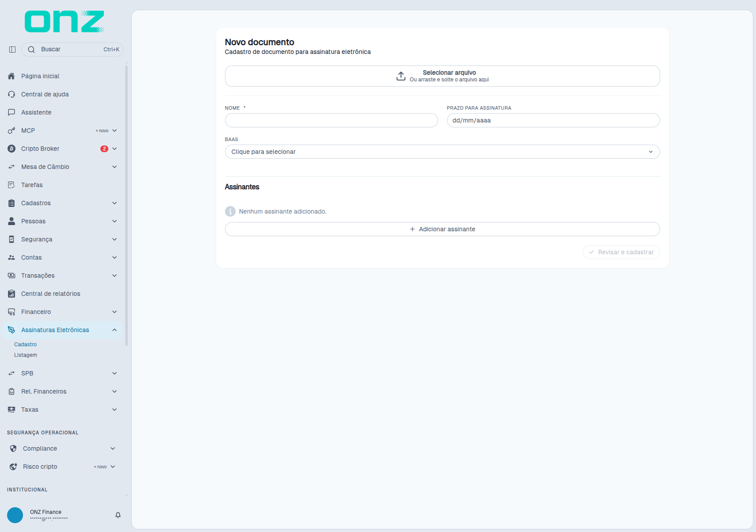Viewport: 756px width, 532px height.
Task: Open Rel. Financeiros menu item
Action: (x=62, y=391)
